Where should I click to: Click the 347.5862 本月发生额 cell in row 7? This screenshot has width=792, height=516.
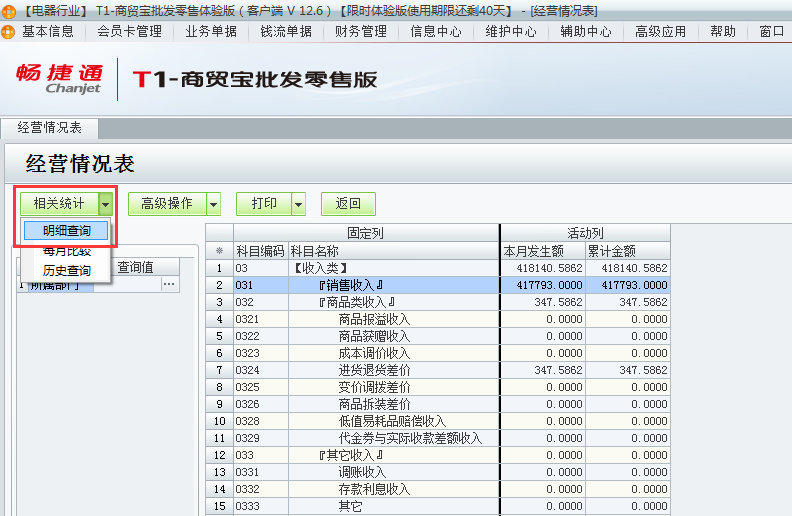click(542, 370)
